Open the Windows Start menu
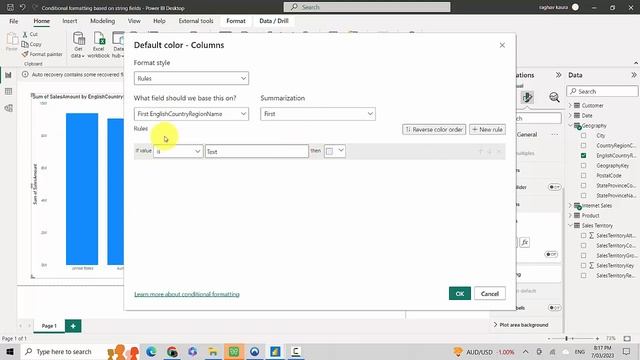This screenshot has width=640, height=360. click(x=10, y=351)
